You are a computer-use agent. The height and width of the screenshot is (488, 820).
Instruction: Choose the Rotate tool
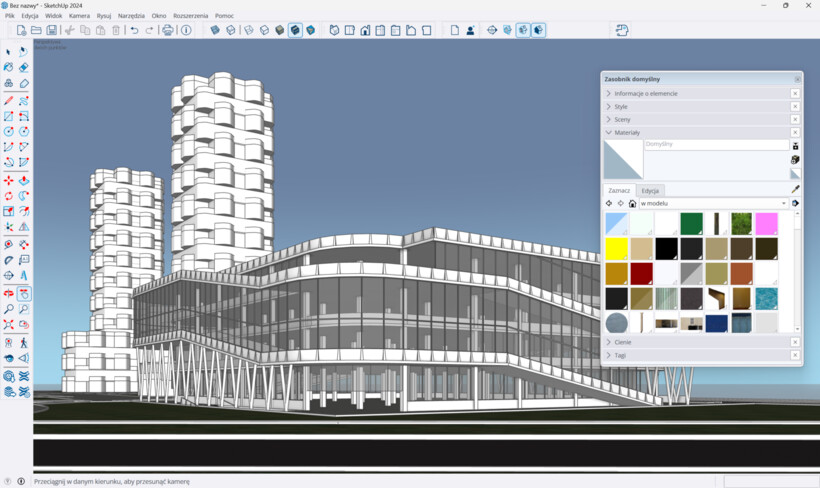8,196
